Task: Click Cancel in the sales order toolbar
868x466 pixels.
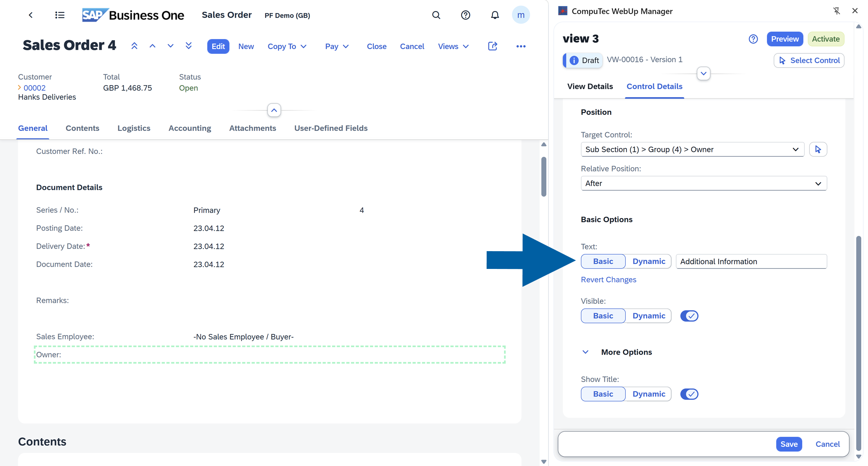Action: pos(412,46)
